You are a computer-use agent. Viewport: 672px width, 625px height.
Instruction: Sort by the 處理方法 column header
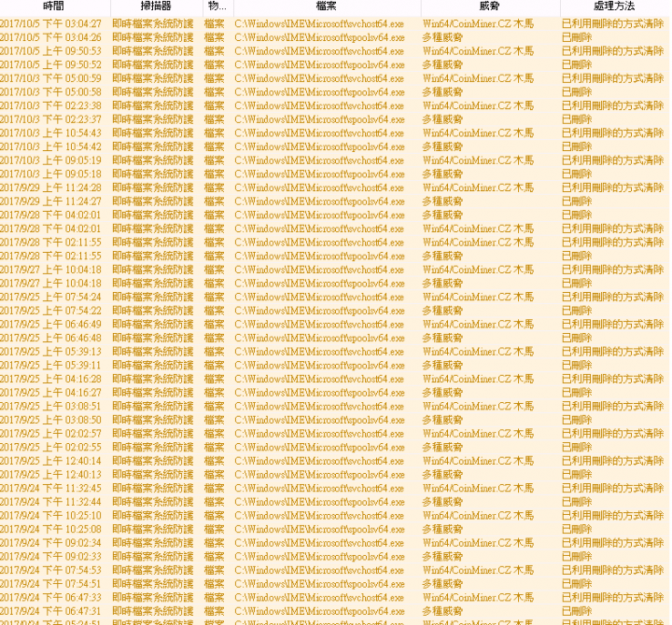(615, 7)
